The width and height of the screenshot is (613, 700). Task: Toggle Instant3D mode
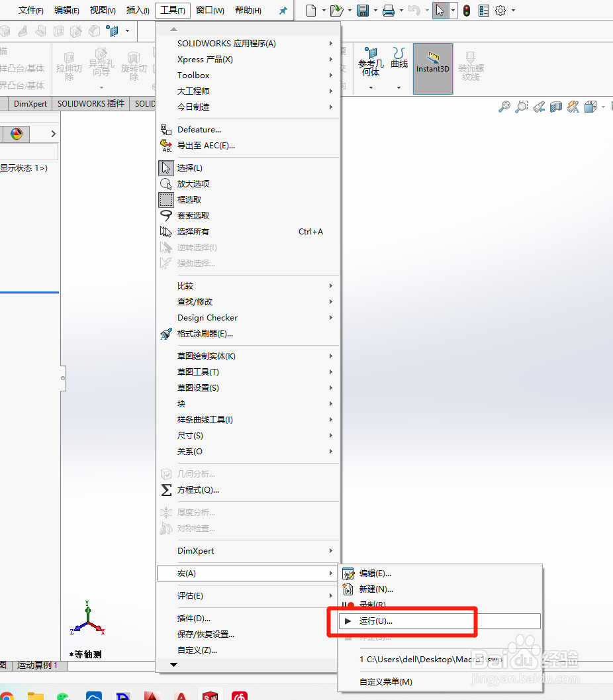[x=433, y=68]
